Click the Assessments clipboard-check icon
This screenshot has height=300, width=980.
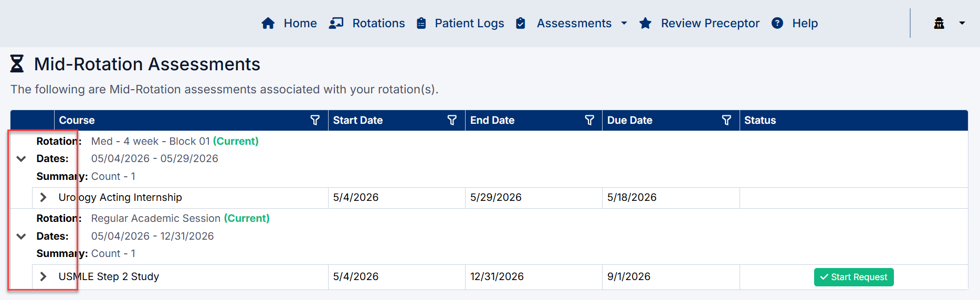(520, 23)
